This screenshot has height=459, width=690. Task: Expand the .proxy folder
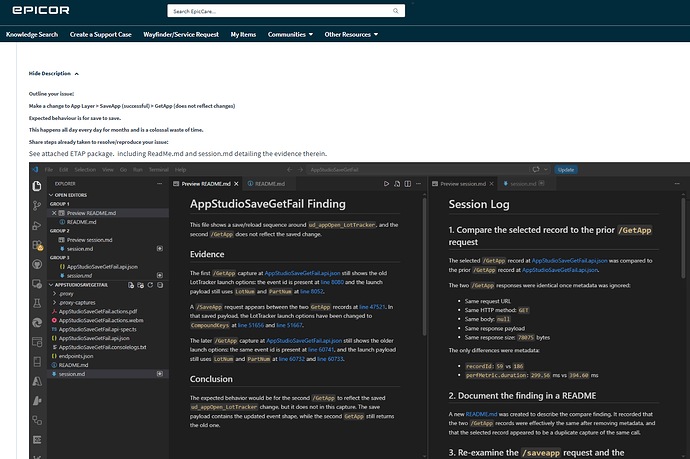click(x=66, y=294)
